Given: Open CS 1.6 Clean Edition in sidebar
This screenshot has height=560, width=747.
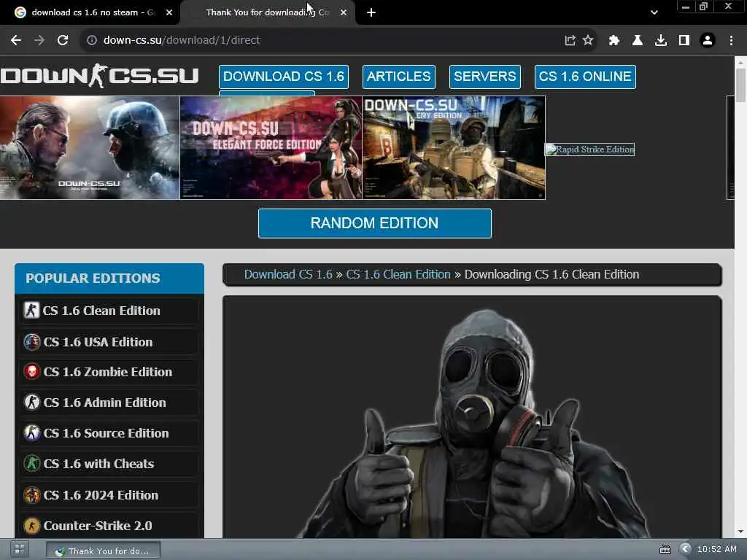Looking at the screenshot, I should [109, 311].
